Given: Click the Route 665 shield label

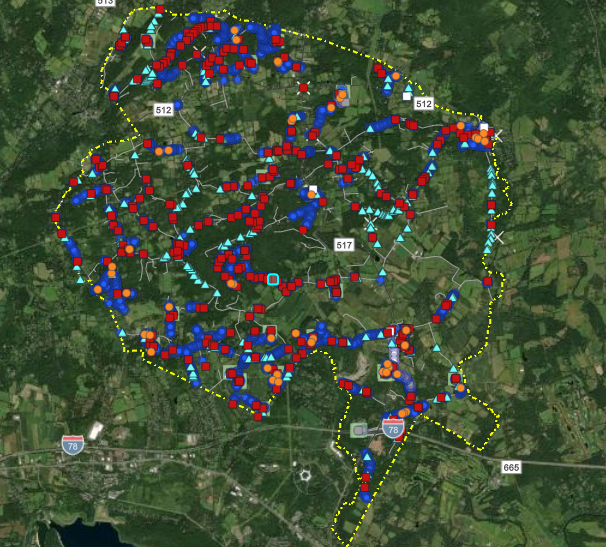Looking at the screenshot, I should tap(512, 467).
